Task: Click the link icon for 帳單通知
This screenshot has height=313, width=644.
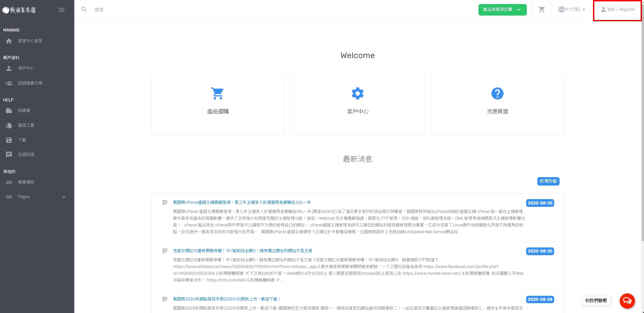Action: coord(9,182)
